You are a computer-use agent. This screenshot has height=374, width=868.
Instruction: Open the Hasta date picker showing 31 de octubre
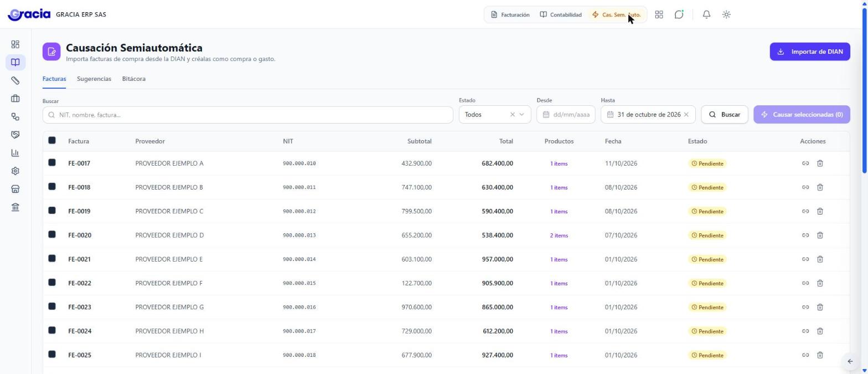(648, 115)
